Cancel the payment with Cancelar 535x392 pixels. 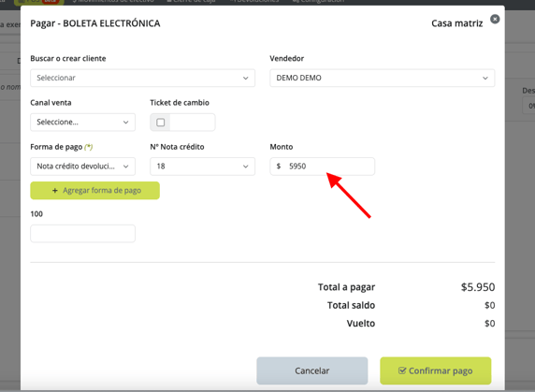312,370
